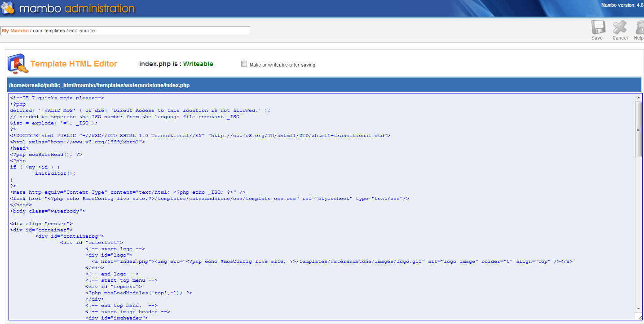Click the 'Template HTML Editor' heading
Screen dimensions: 644x324
(74, 64)
